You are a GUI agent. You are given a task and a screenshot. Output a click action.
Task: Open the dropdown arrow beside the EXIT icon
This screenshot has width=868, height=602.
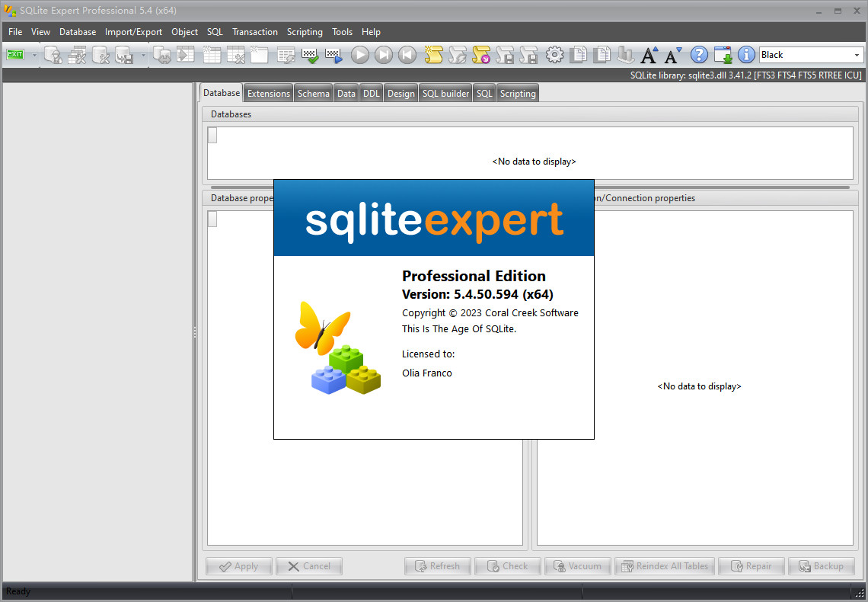[x=34, y=55]
